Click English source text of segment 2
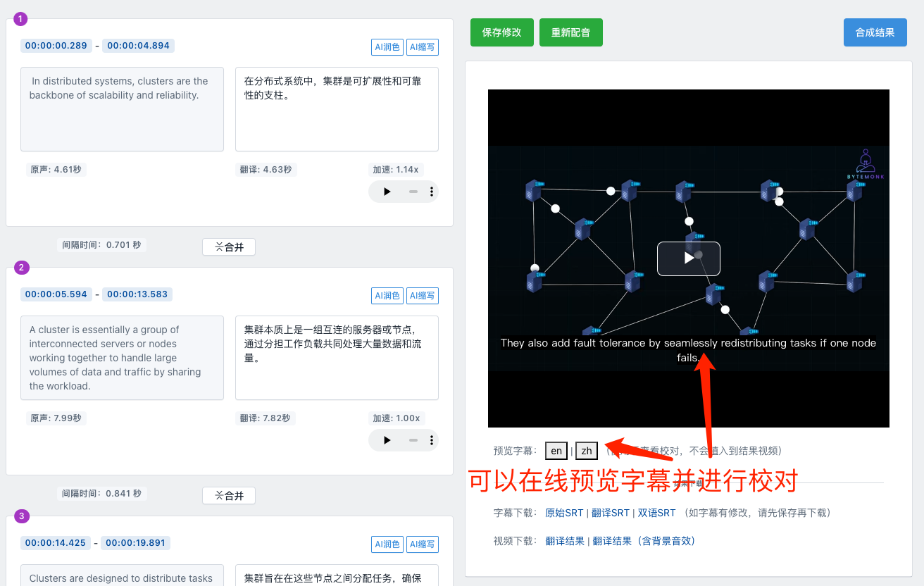Viewport: 924px width, 586px height. pos(122,358)
